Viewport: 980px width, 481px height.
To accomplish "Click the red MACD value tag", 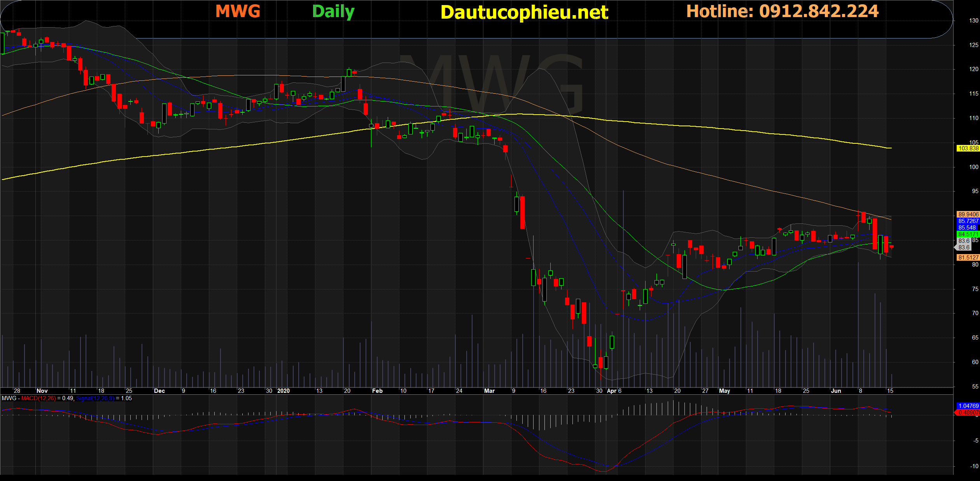I will pos(968,413).
